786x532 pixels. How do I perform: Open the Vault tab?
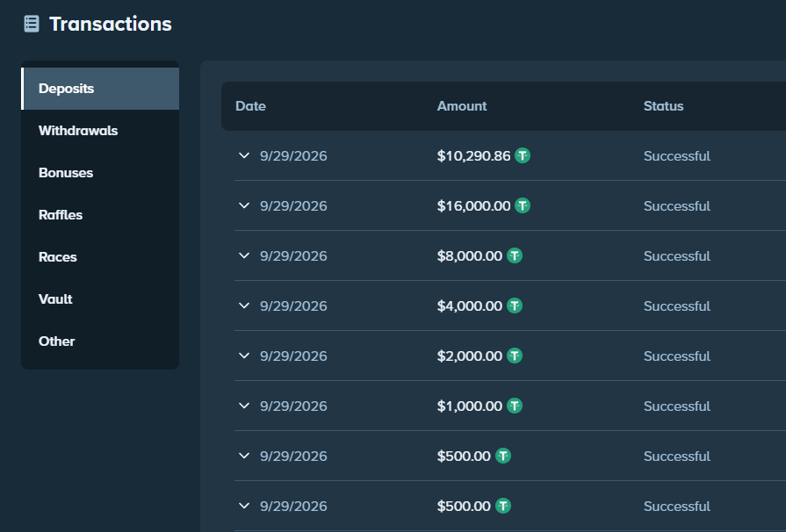pyautogui.click(x=100, y=299)
